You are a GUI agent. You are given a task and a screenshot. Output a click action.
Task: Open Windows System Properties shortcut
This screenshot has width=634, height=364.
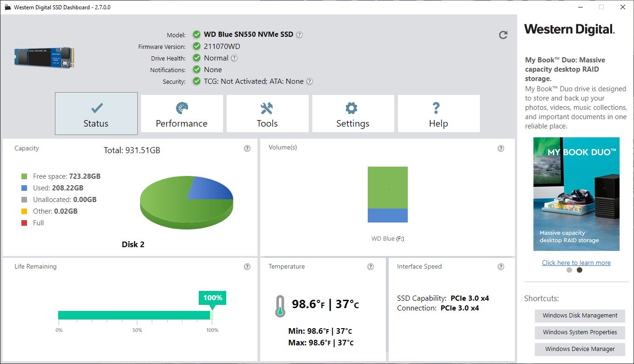pyautogui.click(x=580, y=332)
